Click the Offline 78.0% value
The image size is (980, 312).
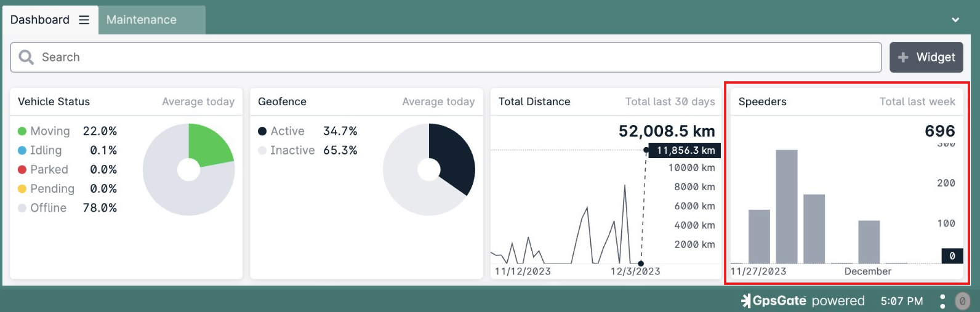point(100,208)
